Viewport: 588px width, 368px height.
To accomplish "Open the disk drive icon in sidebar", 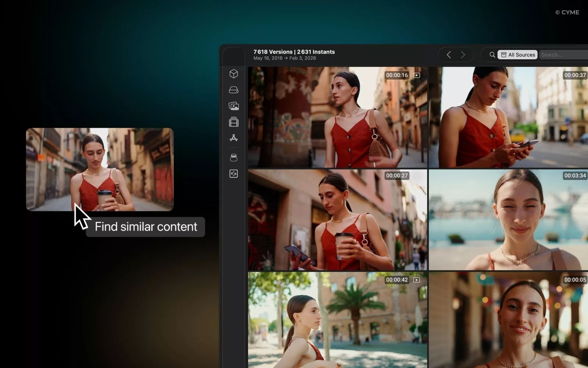I will click(x=233, y=90).
